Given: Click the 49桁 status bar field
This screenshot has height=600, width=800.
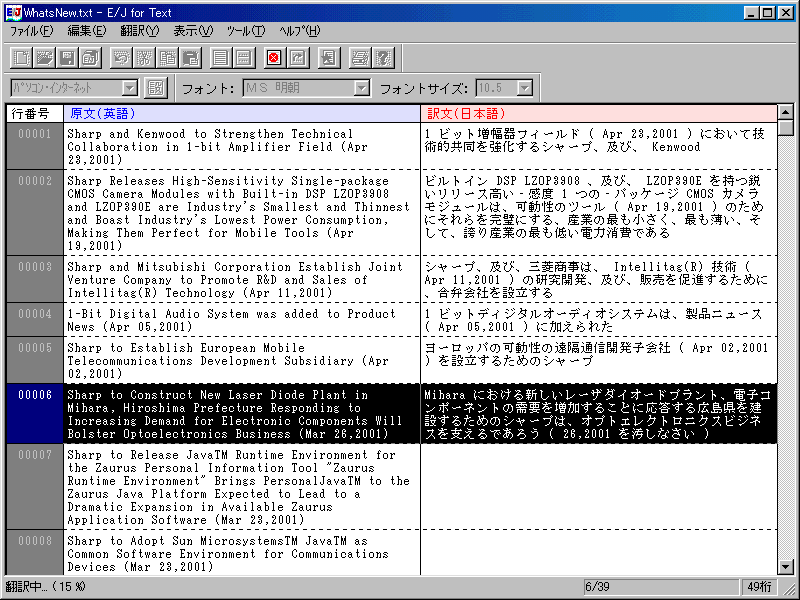Looking at the screenshot, I should click(759, 587).
